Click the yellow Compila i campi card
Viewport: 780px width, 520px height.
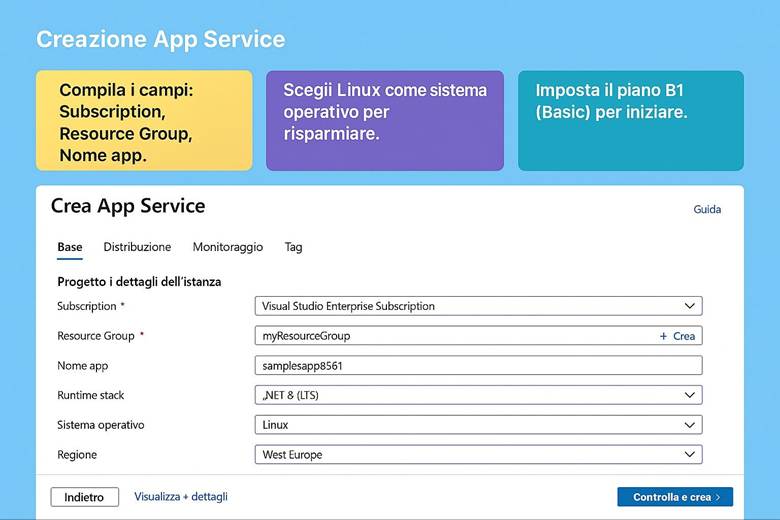(x=144, y=121)
